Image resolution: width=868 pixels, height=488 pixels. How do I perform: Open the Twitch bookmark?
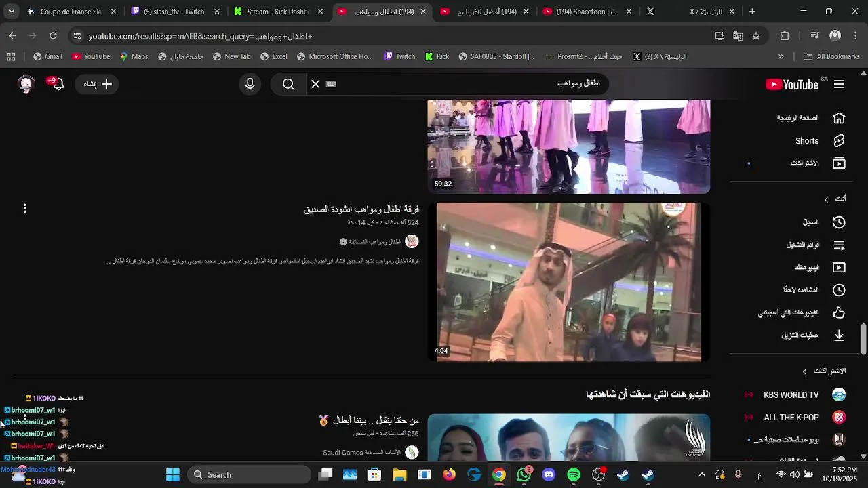[399, 57]
